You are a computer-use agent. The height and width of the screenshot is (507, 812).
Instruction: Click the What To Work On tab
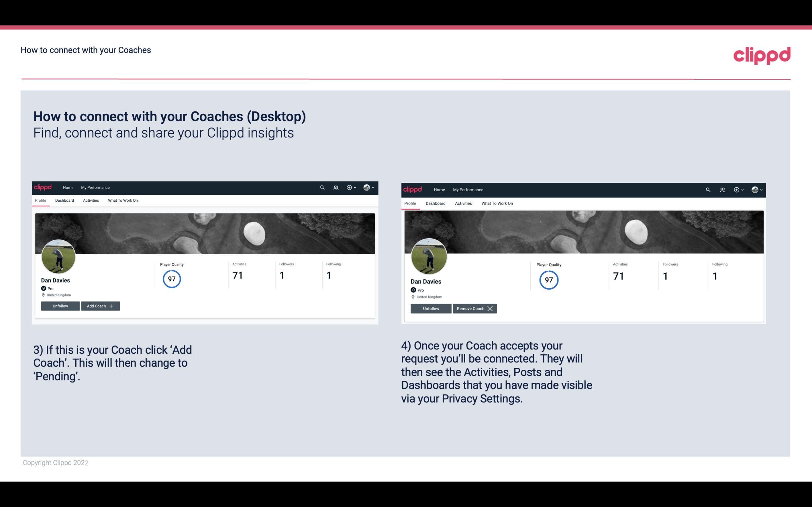click(122, 200)
